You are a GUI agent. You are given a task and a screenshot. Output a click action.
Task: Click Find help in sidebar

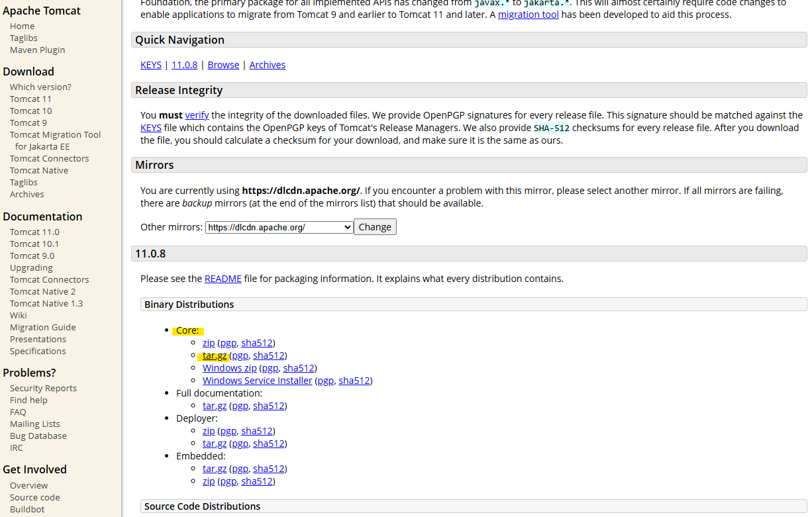click(28, 400)
